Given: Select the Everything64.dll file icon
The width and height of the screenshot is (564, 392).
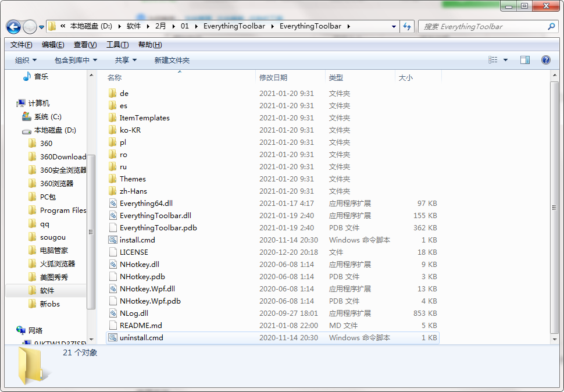Looking at the screenshot, I should click(113, 203).
